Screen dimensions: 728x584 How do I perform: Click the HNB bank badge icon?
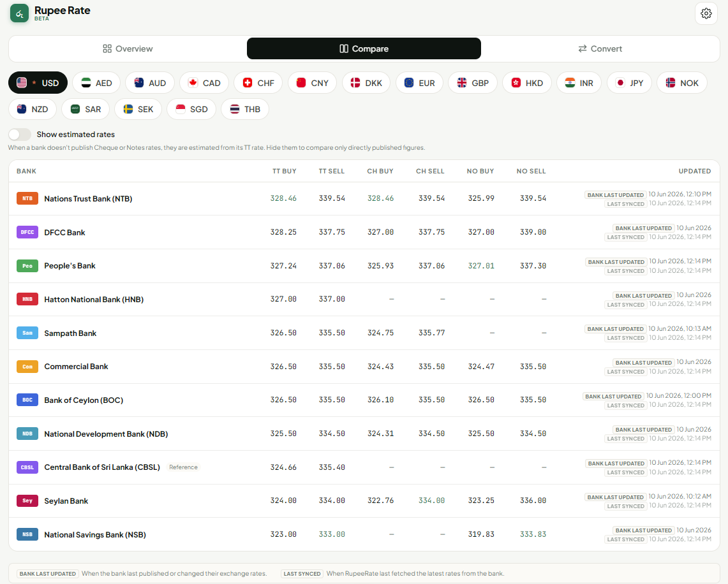point(27,299)
